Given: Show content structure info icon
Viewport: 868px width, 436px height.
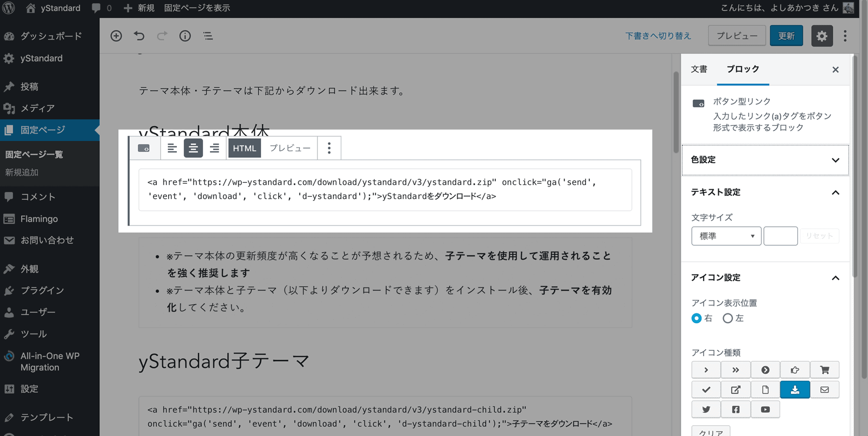Looking at the screenshot, I should click(x=185, y=36).
